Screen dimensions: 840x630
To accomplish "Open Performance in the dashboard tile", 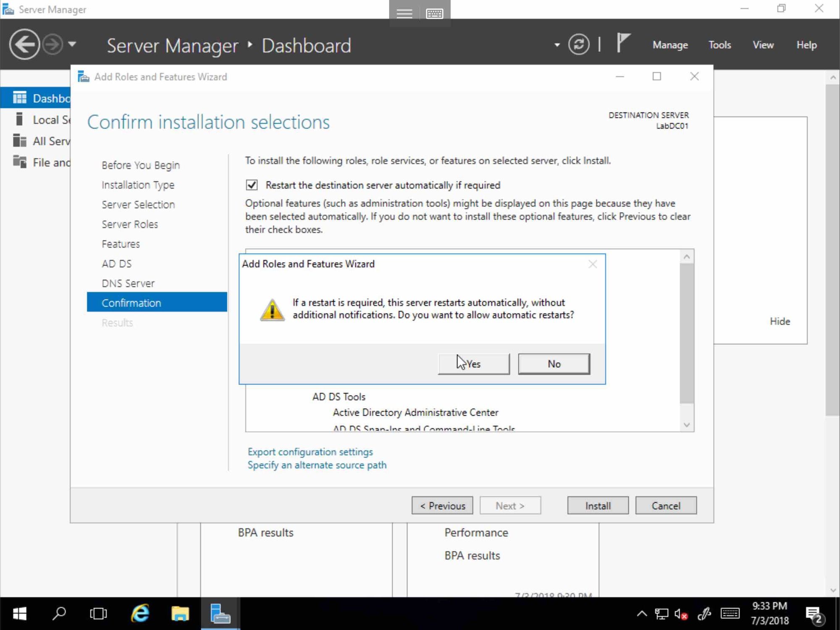I will [x=476, y=532].
